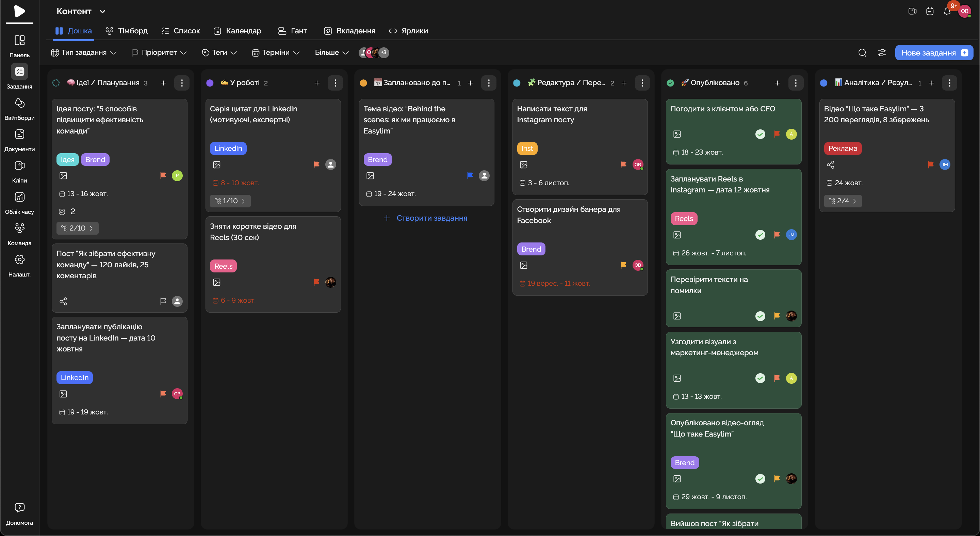Click the notifications bell icon

(x=947, y=12)
